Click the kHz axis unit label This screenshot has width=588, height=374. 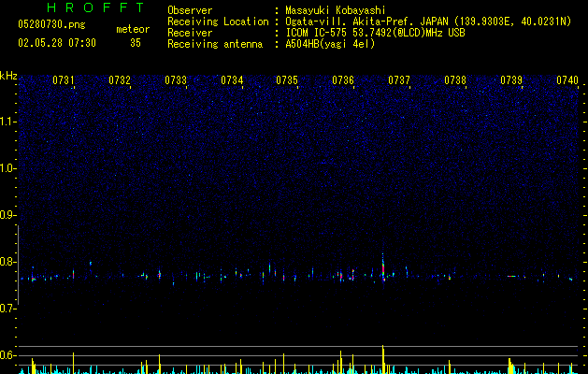(8, 76)
